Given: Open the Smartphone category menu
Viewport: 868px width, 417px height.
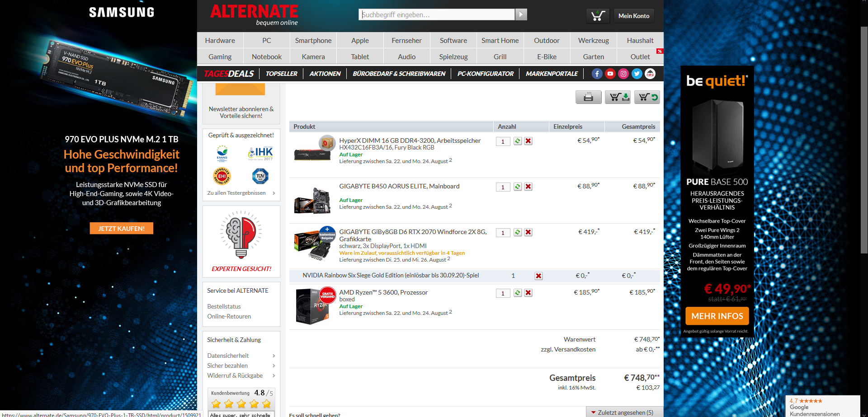Looking at the screenshot, I should pos(313,40).
